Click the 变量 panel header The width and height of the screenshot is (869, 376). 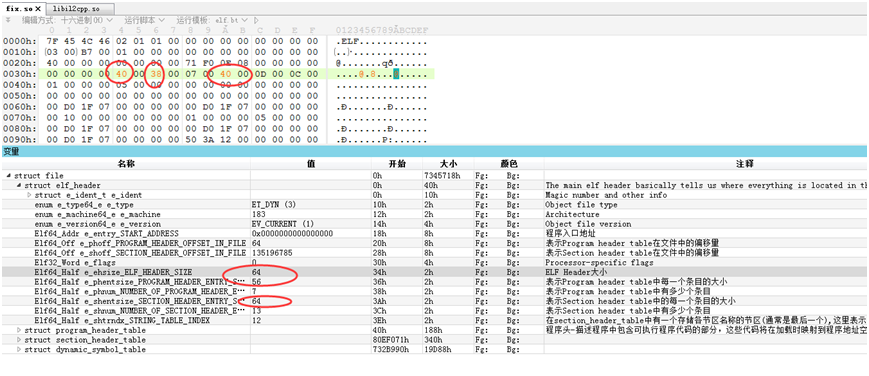point(434,151)
